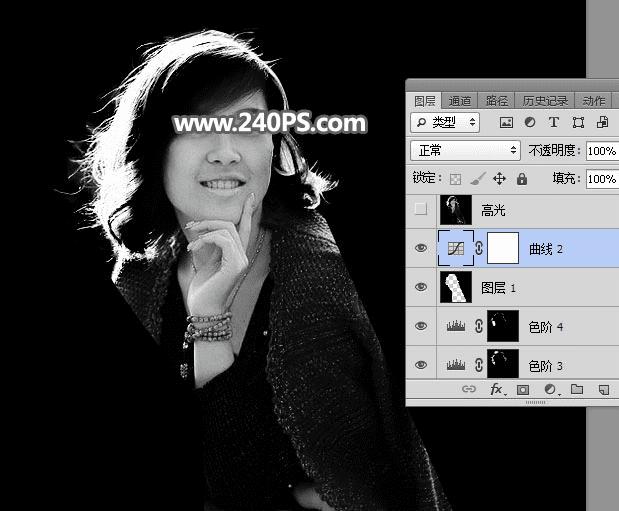Open the 类型 layer filter dropdown
The width and height of the screenshot is (619, 511).
coord(445,122)
